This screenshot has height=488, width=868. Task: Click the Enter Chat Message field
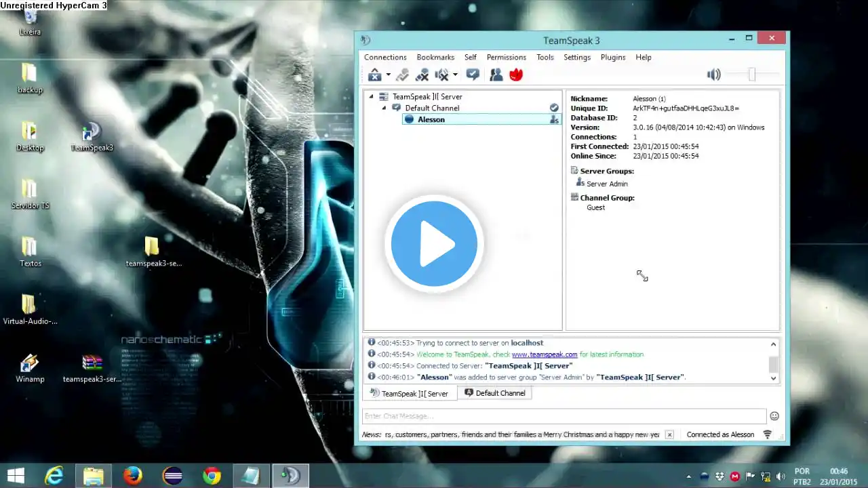coord(564,416)
